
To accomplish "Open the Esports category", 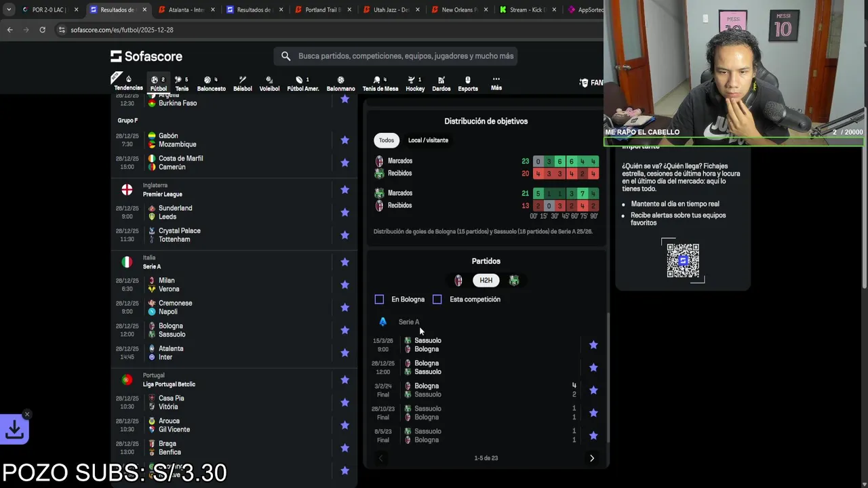I will (x=468, y=83).
